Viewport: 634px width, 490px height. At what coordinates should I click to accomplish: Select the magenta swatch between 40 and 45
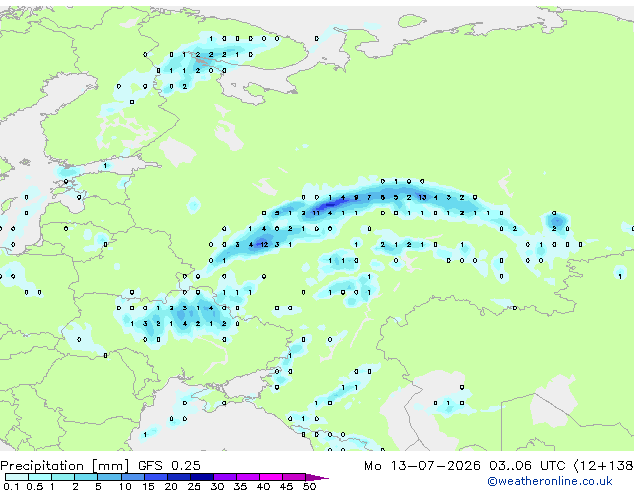(x=271, y=477)
